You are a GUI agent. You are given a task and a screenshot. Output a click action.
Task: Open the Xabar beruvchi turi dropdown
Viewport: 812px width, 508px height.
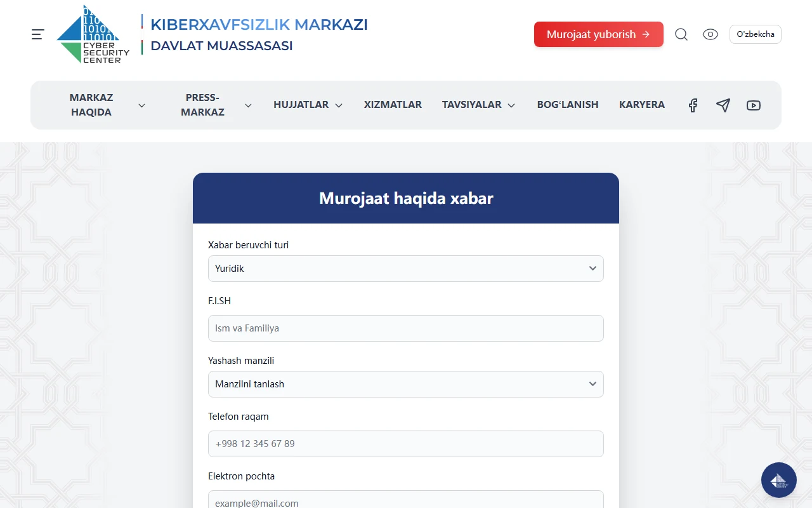(406, 269)
